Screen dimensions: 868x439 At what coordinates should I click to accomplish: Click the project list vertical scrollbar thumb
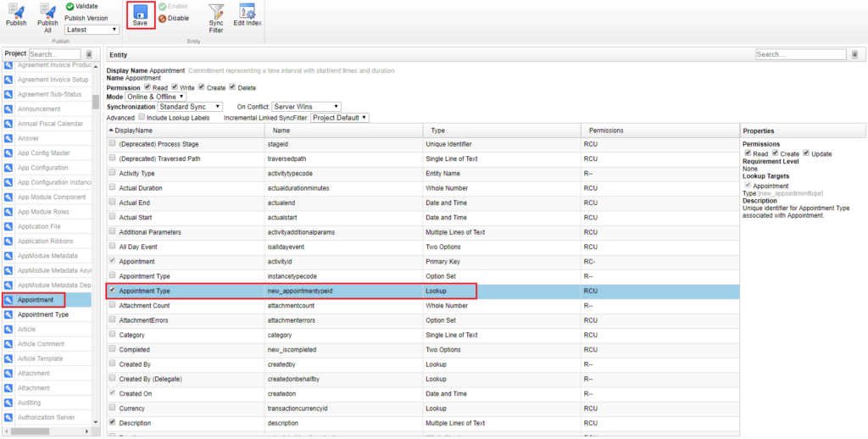[x=95, y=102]
